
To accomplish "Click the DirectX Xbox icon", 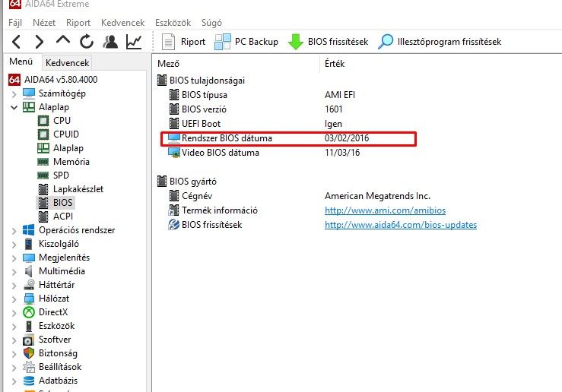I will 29,312.
